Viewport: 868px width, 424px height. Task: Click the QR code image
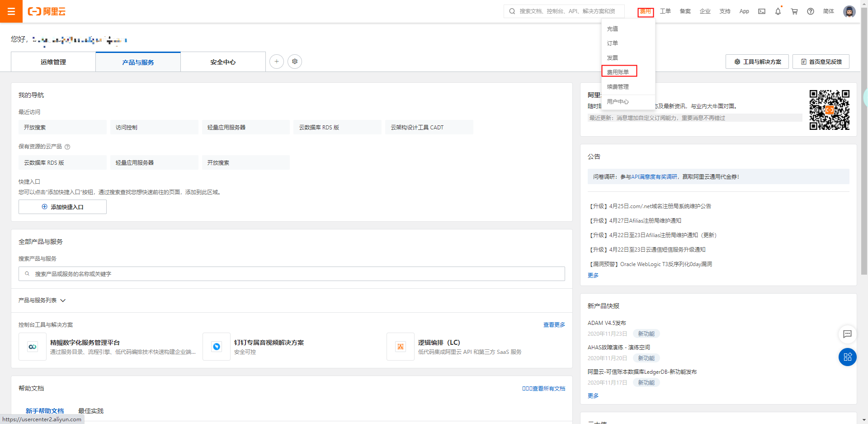point(829,110)
